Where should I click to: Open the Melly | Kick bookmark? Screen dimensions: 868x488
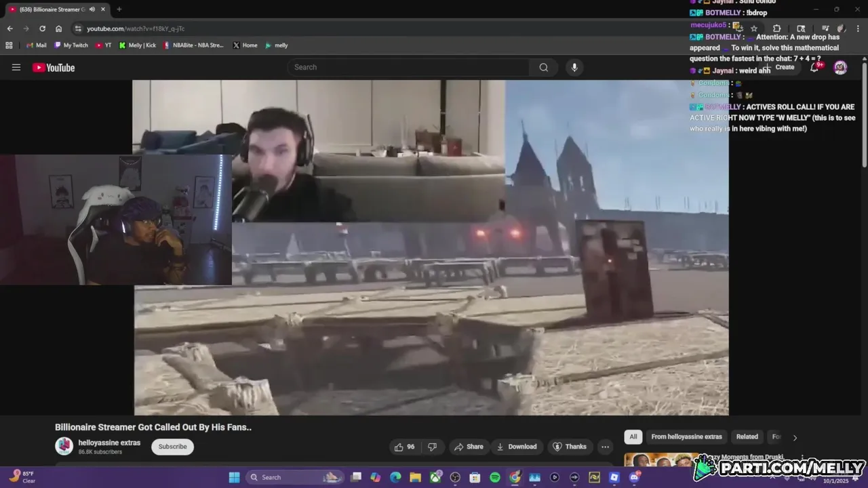point(138,45)
